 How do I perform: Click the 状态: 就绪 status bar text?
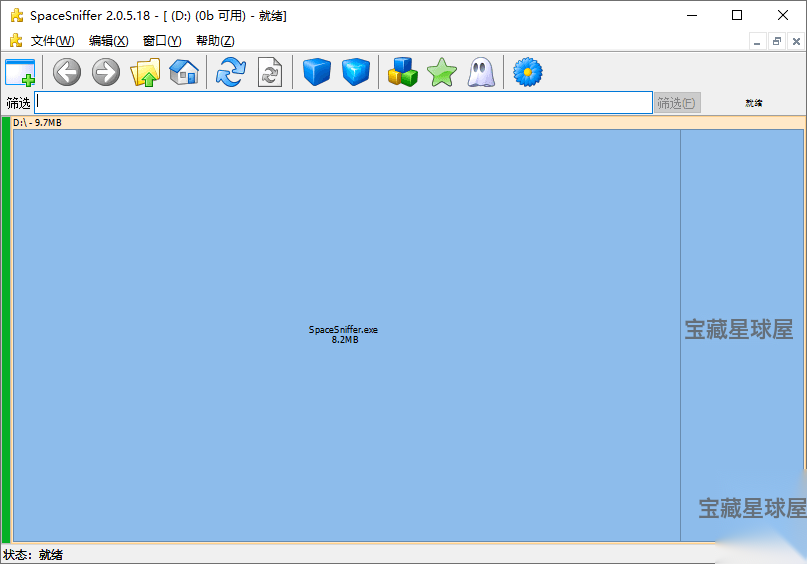coord(33,555)
